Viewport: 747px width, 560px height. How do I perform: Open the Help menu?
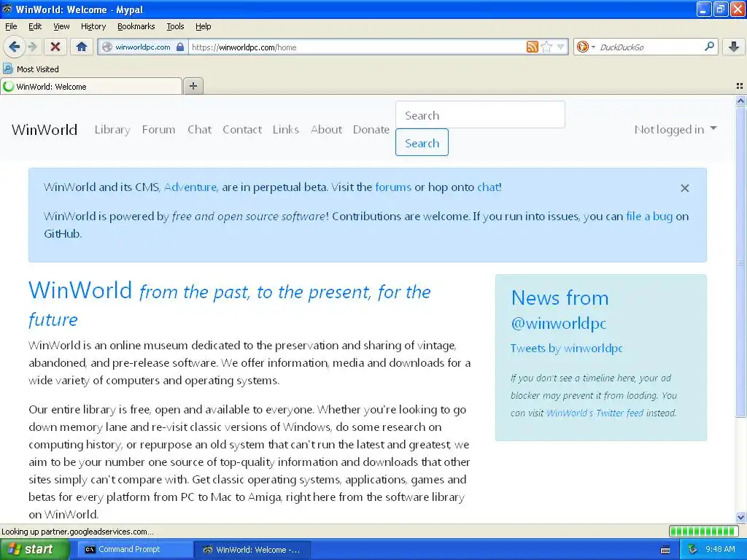click(x=204, y=26)
